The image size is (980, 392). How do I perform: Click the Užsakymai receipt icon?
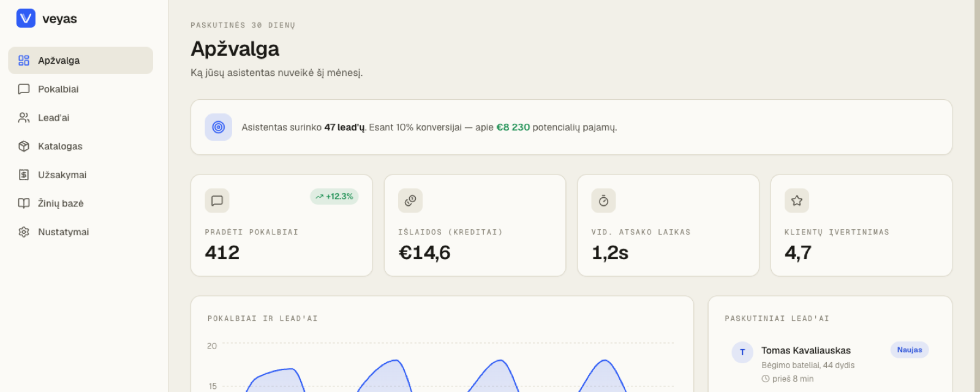click(24, 175)
